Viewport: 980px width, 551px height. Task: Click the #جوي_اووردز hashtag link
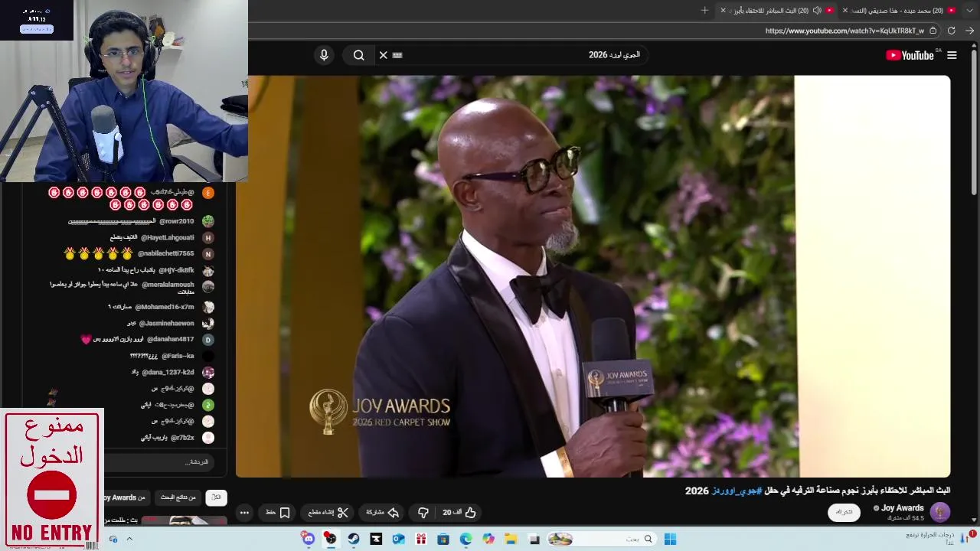pos(737,491)
